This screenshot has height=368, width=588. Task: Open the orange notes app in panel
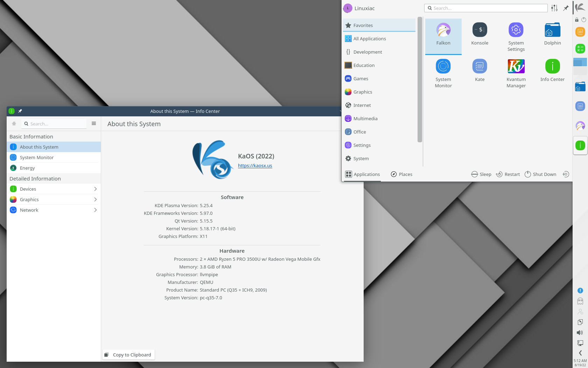pos(580,32)
